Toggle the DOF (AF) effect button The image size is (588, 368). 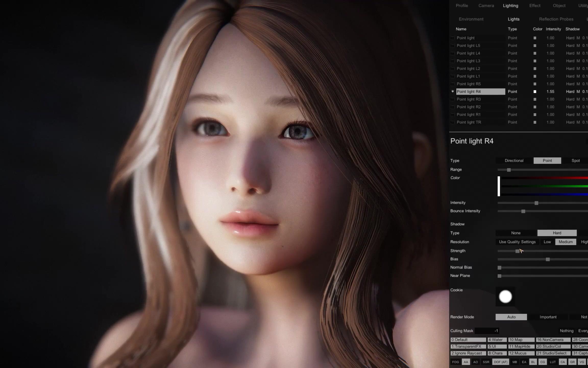point(500,362)
